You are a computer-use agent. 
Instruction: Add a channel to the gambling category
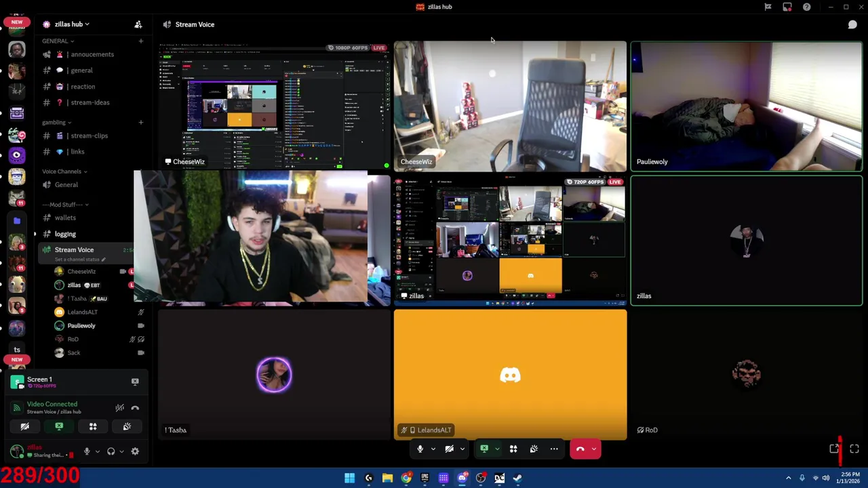[141, 122]
